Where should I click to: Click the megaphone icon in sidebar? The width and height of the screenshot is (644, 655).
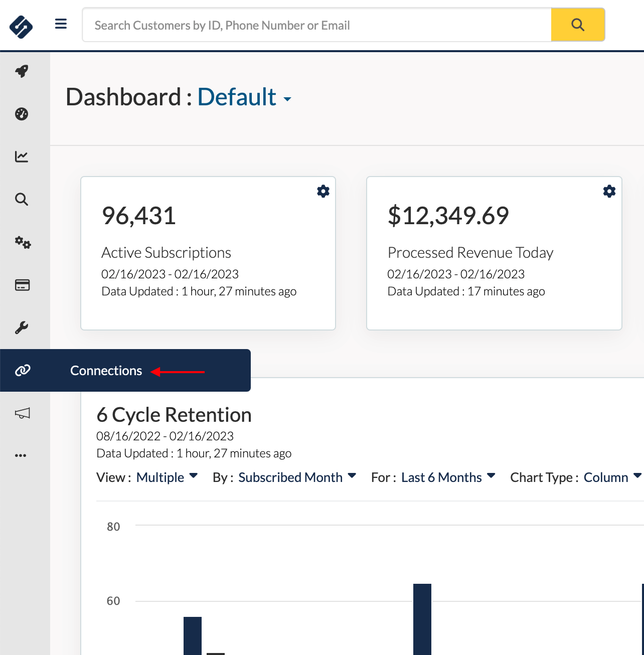(x=23, y=413)
